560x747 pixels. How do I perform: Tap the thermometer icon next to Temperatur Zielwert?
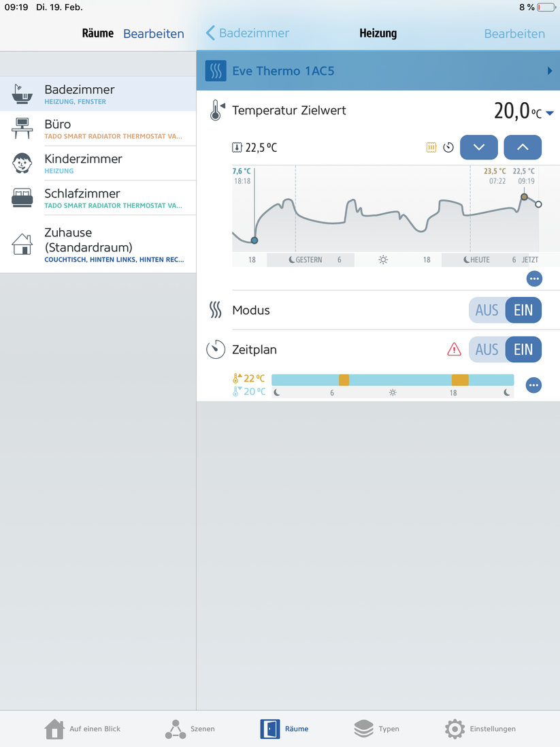[216, 110]
